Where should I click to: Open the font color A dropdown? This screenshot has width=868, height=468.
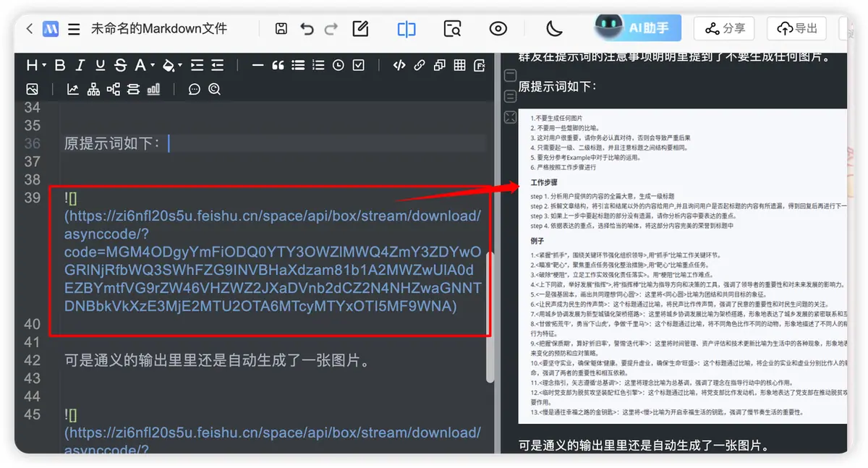click(144, 65)
